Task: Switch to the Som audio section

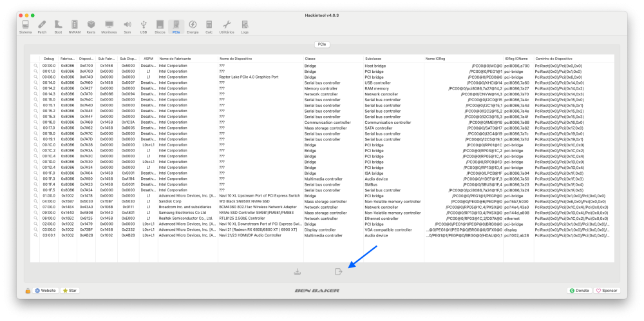Action: [128, 26]
